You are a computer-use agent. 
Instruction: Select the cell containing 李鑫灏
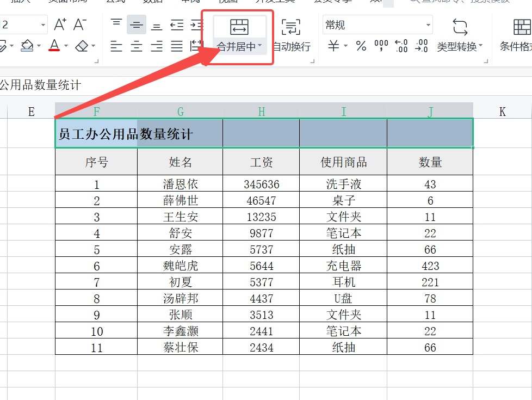180,330
